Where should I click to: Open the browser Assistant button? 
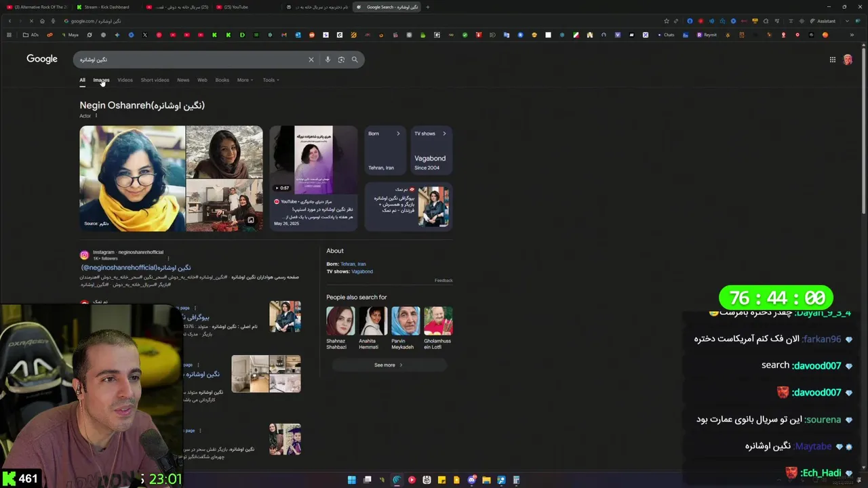(x=823, y=21)
